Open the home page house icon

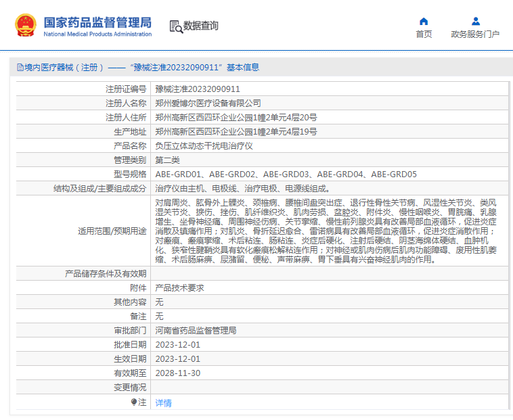(x=424, y=22)
